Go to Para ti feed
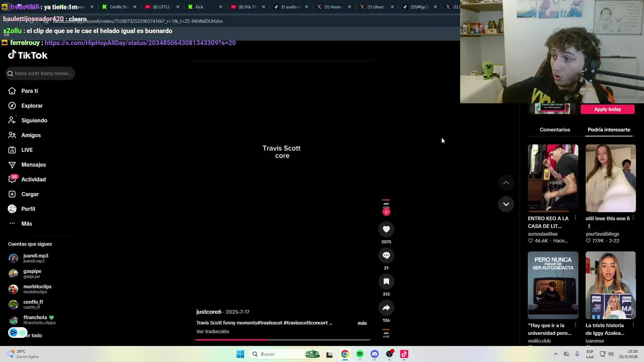 tap(30, 91)
